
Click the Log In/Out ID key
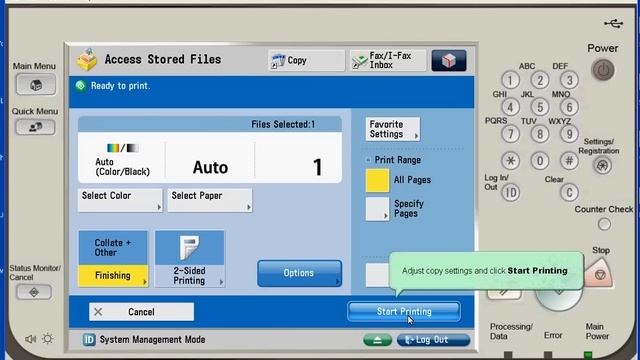[x=511, y=192]
